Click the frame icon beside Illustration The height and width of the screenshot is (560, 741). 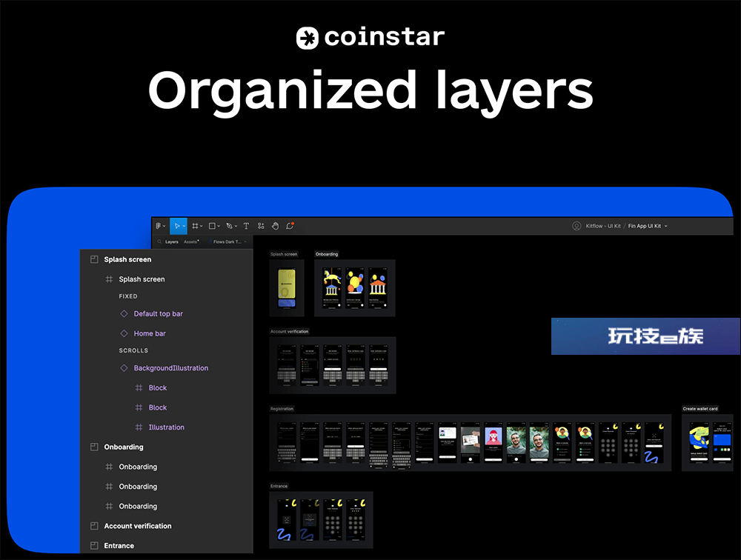[x=139, y=427]
